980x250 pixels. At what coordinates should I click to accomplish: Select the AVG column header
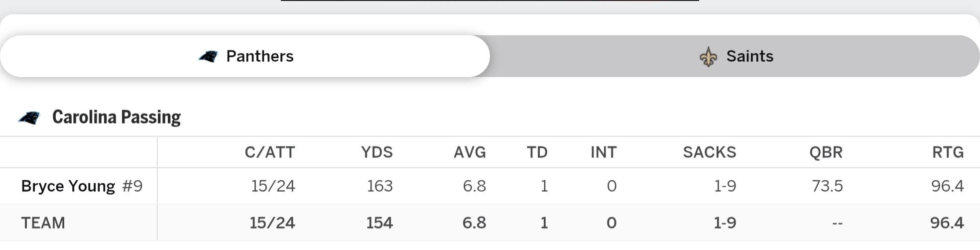pos(469,152)
